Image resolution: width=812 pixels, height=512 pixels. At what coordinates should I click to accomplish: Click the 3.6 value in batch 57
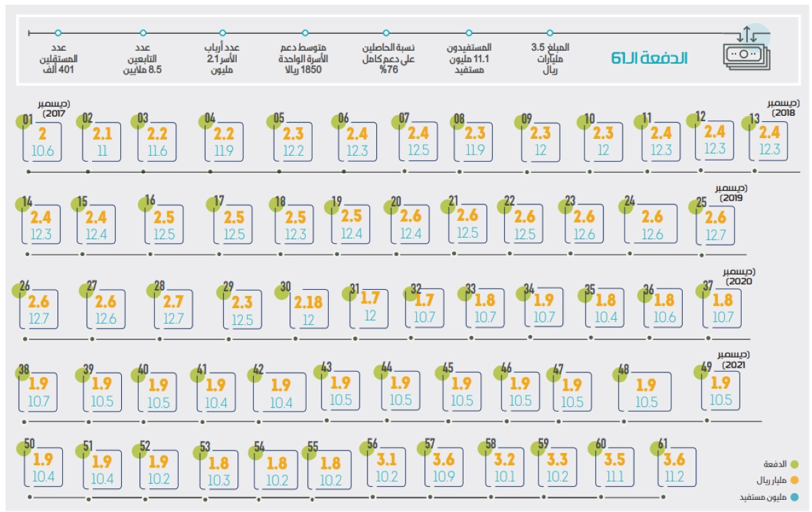point(444,461)
